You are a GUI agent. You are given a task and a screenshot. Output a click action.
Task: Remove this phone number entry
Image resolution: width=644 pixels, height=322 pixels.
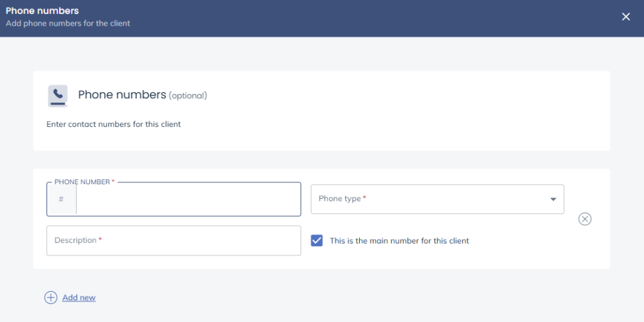pyautogui.click(x=585, y=219)
